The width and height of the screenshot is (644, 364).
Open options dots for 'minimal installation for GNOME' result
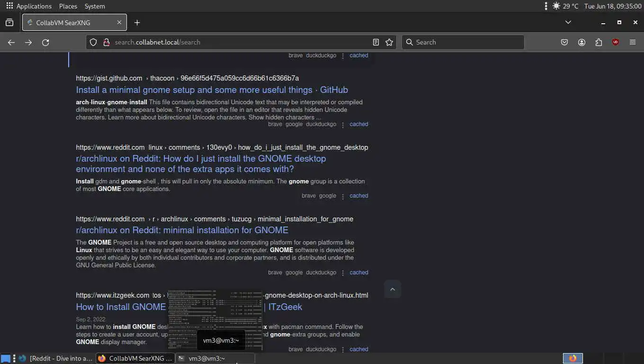coord(343,273)
